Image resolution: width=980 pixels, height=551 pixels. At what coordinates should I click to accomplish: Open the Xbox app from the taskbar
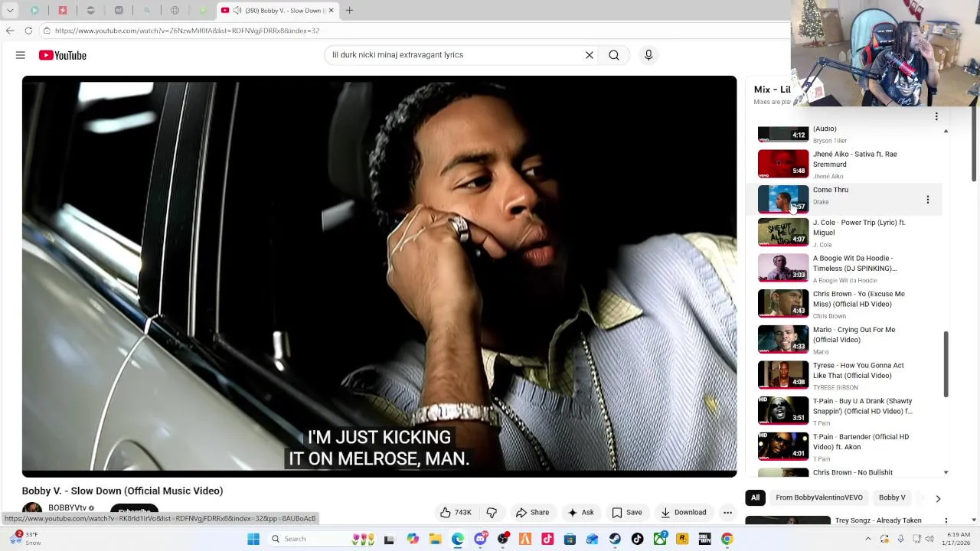pos(659,539)
